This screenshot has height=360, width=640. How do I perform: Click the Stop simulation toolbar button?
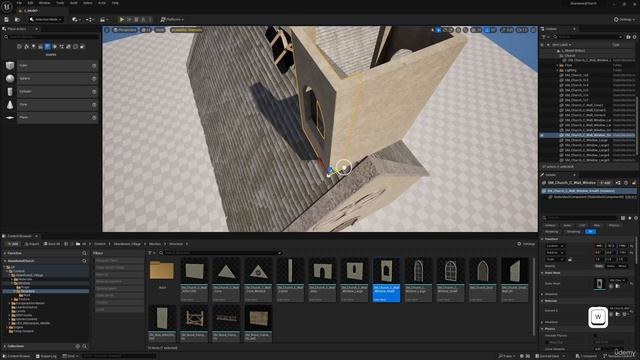(136, 20)
